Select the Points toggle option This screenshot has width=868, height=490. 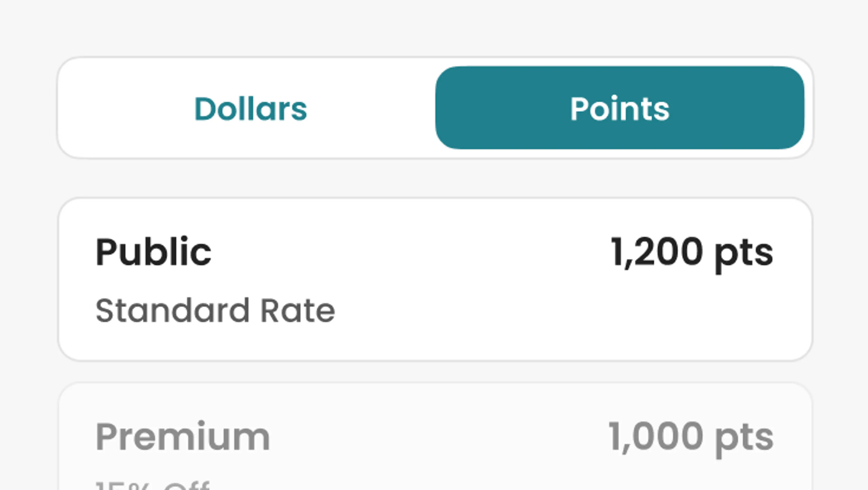coord(619,108)
